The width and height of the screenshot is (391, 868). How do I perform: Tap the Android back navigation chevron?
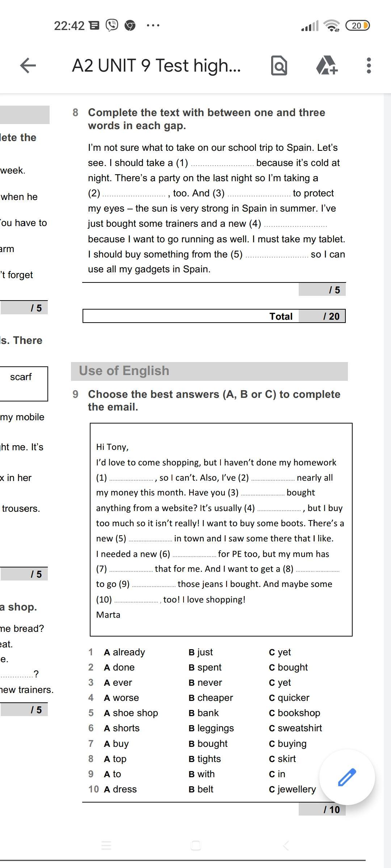click(x=286, y=845)
